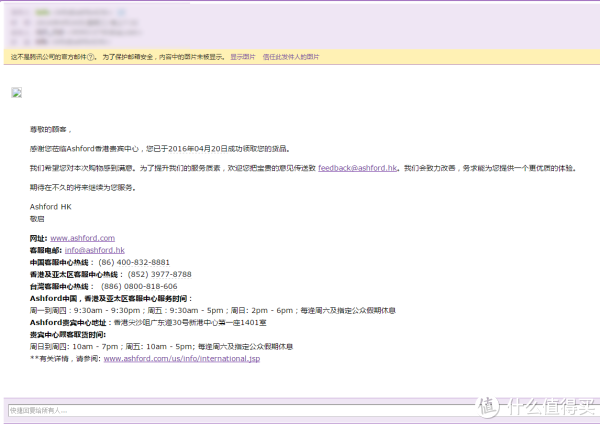
Task: Click the phone number (886) 0800-818-606
Action: (139, 286)
